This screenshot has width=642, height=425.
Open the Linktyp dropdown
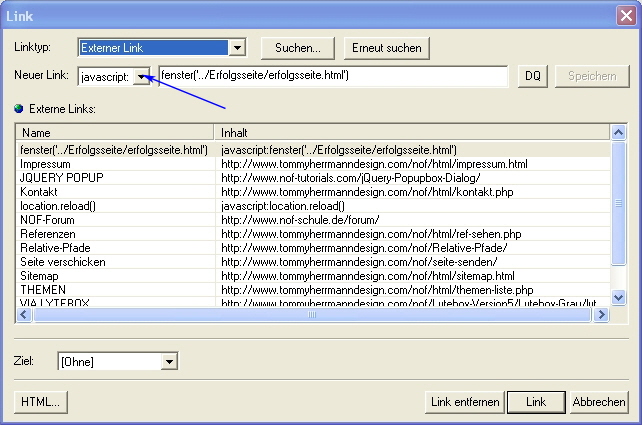pos(236,47)
